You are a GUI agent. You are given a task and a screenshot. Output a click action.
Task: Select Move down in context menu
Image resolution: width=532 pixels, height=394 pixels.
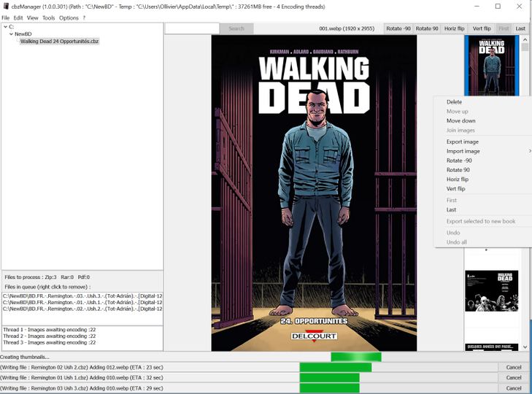coord(460,121)
